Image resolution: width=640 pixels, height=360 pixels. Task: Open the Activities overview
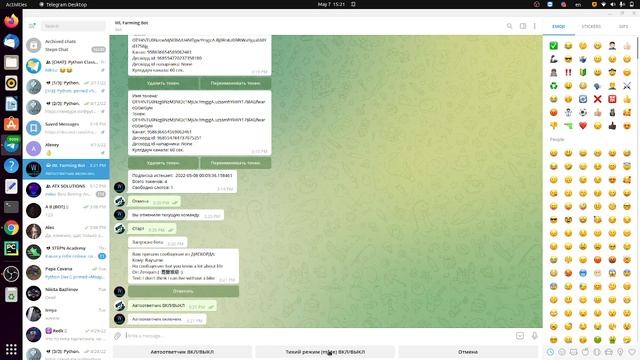point(16,4)
